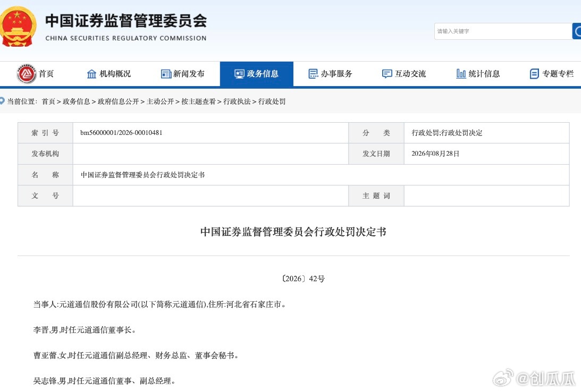Follow the 按主题查看 breadcrumb link
Screen dimensions: 581x392
(x=199, y=101)
